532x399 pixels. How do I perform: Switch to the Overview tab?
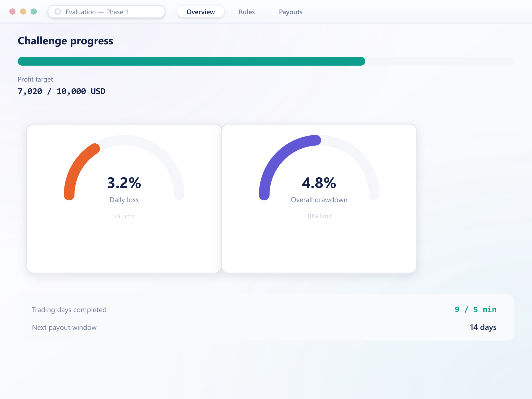click(201, 12)
